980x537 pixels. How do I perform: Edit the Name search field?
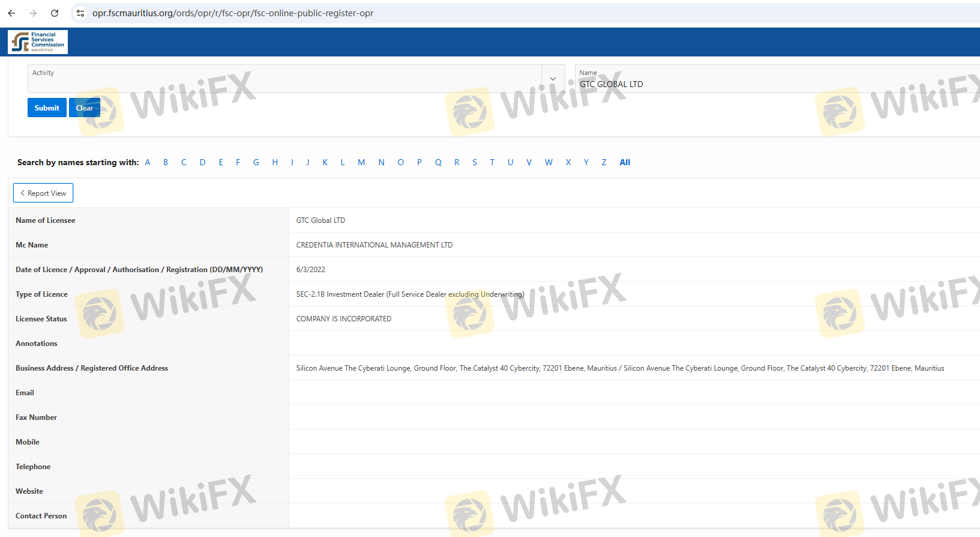tap(777, 79)
